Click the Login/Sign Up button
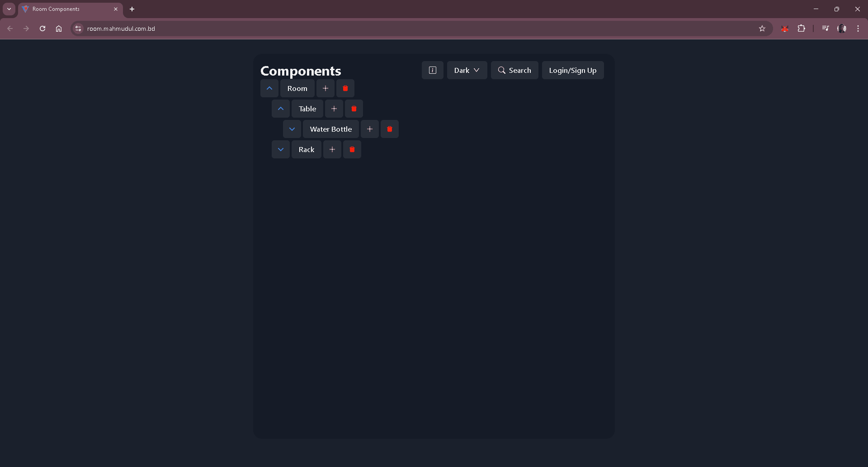The width and height of the screenshot is (868, 467). click(x=572, y=70)
